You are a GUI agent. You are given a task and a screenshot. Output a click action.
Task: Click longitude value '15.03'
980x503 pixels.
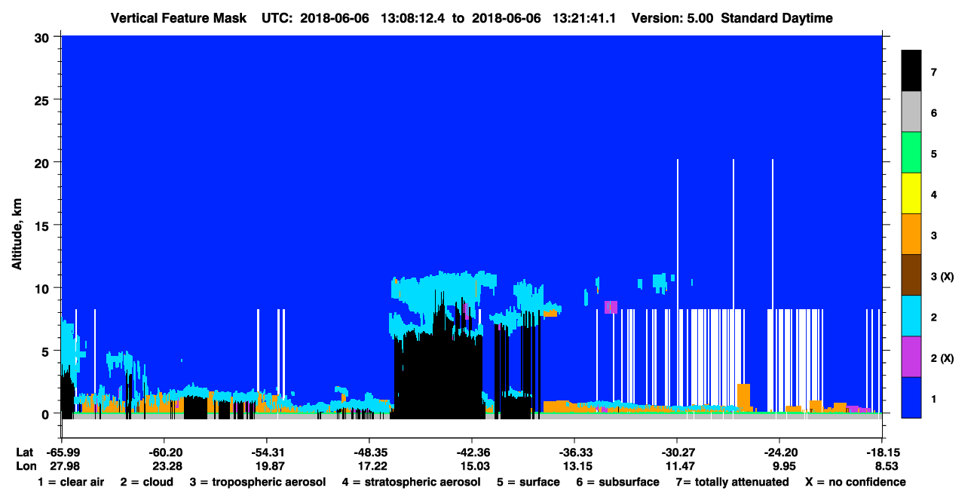(474, 466)
